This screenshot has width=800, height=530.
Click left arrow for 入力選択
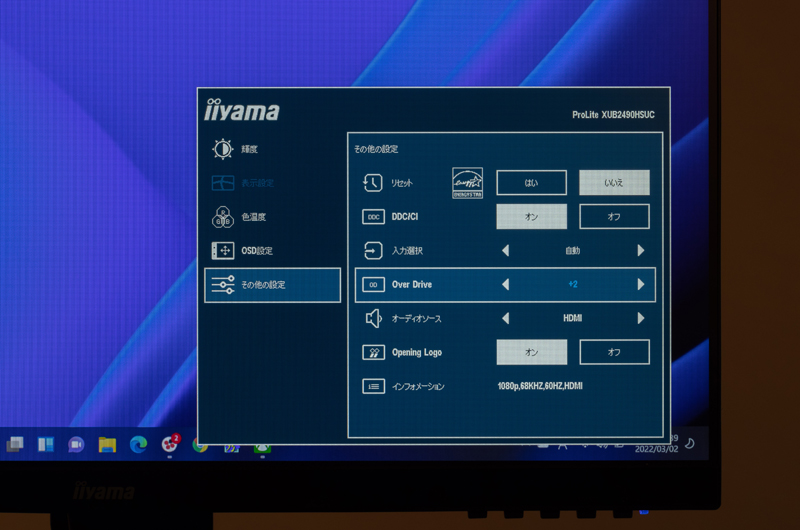tap(505, 250)
